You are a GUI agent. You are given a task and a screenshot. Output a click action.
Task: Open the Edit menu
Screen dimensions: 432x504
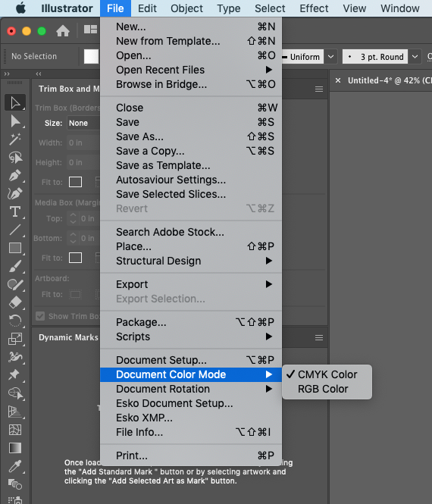[147, 8]
